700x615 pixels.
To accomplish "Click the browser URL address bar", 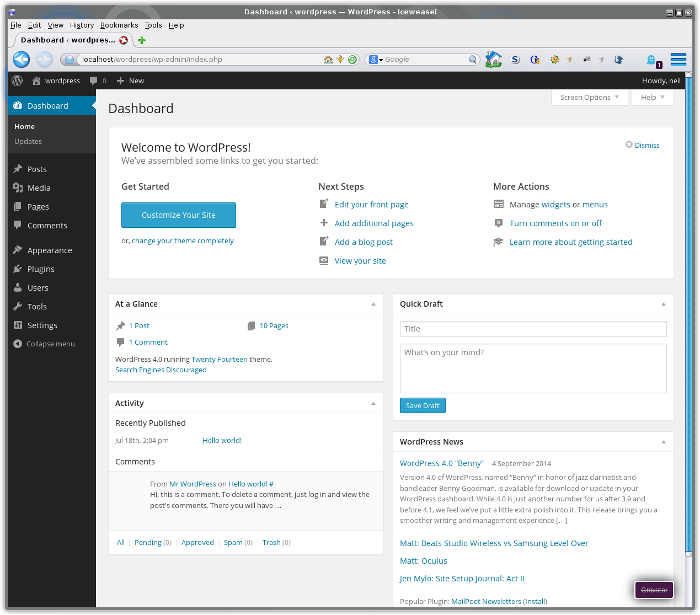I will pyautogui.click(x=201, y=59).
